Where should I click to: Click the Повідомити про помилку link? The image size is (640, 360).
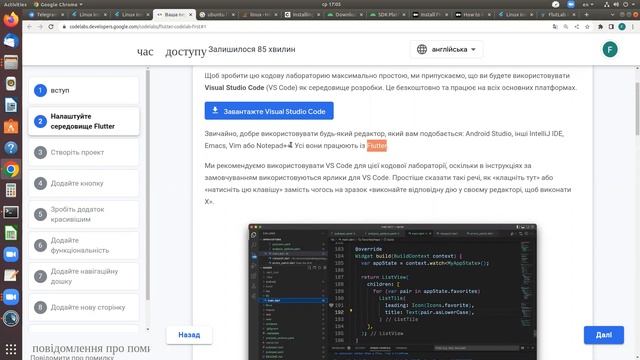(x=72, y=358)
